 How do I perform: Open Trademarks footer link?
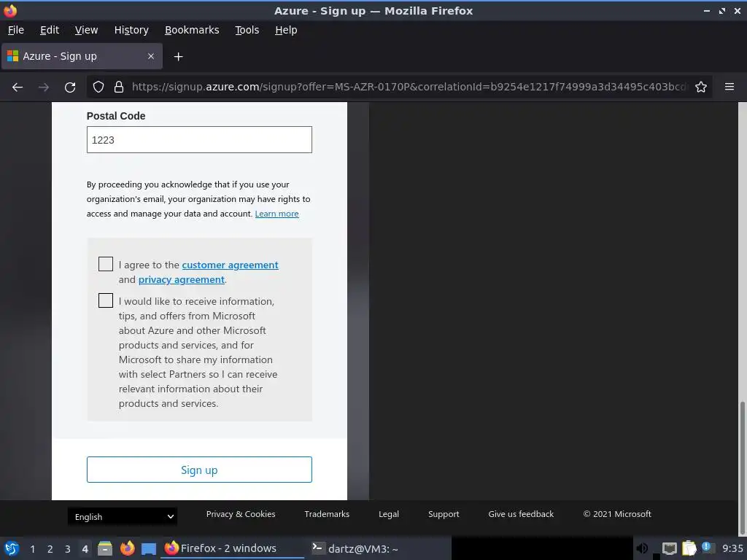pyautogui.click(x=327, y=514)
